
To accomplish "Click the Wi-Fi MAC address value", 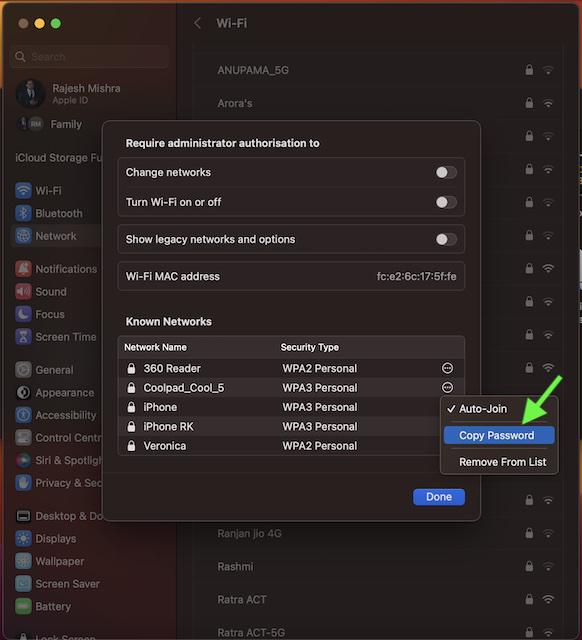I will pyautogui.click(x=416, y=276).
